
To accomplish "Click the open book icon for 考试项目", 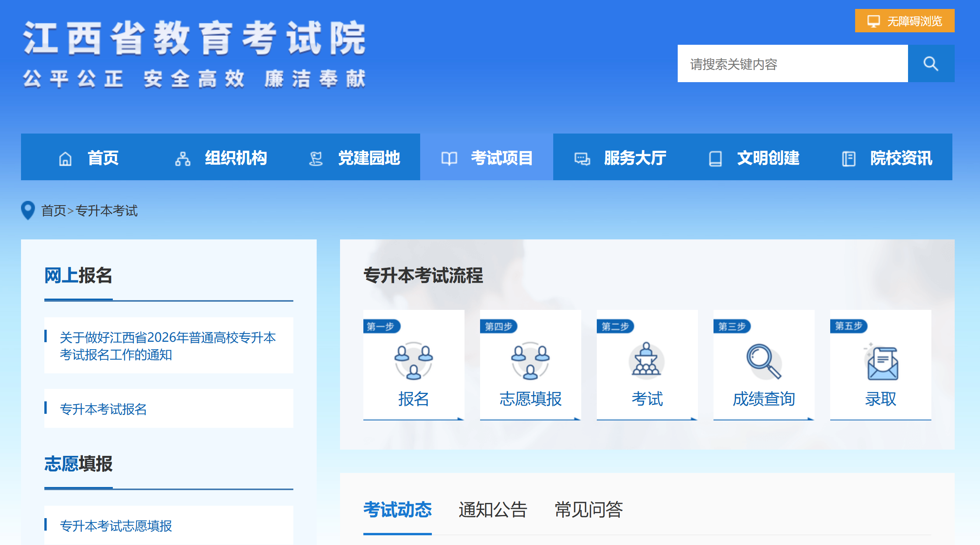I will pyautogui.click(x=449, y=158).
